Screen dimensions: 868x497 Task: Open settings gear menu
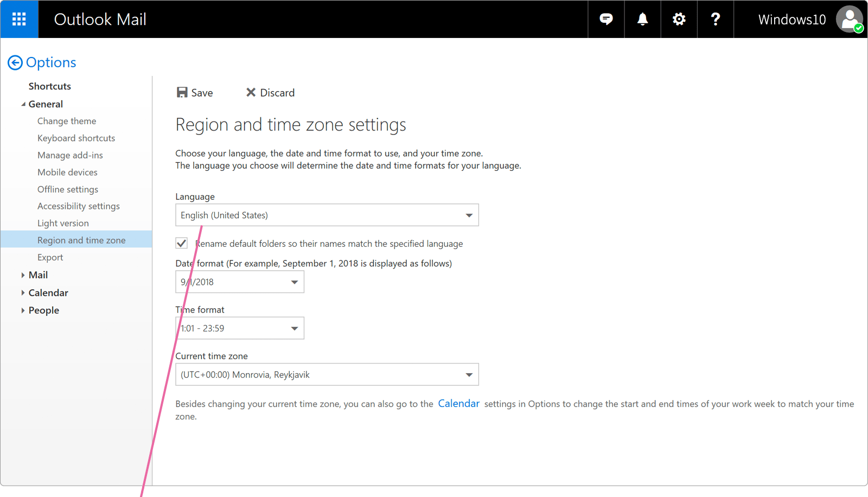679,19
